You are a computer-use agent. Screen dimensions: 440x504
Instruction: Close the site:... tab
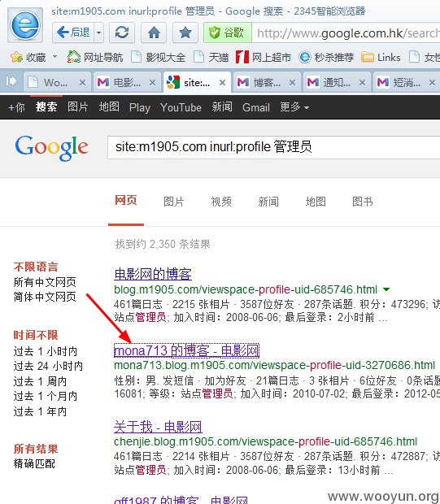222,83
